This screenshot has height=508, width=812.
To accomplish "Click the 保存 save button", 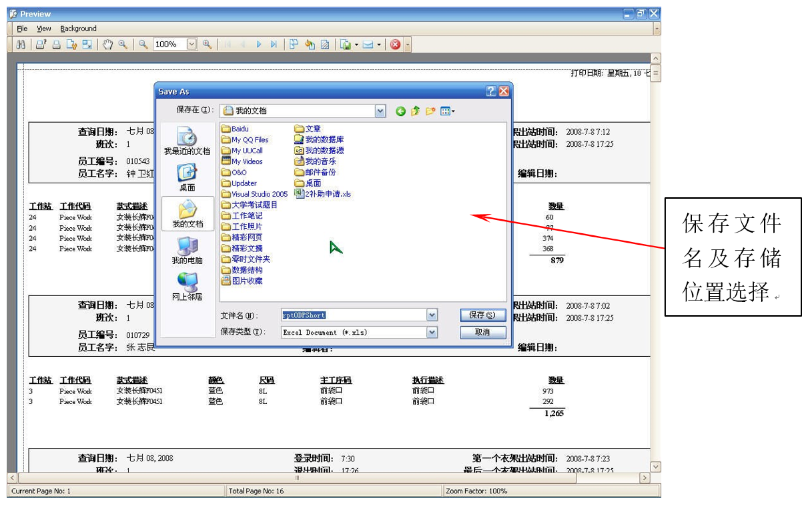I will click(482, 315).
